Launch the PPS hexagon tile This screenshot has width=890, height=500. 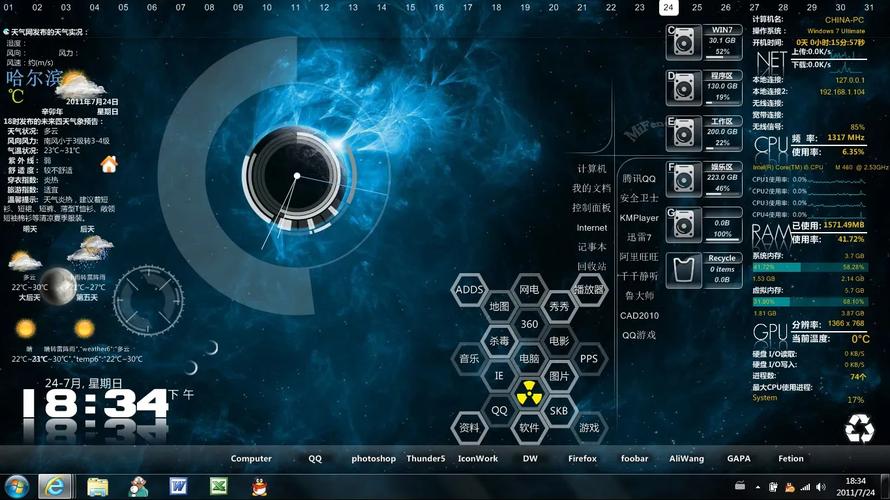pyautogui.click(x=589, y=359)
